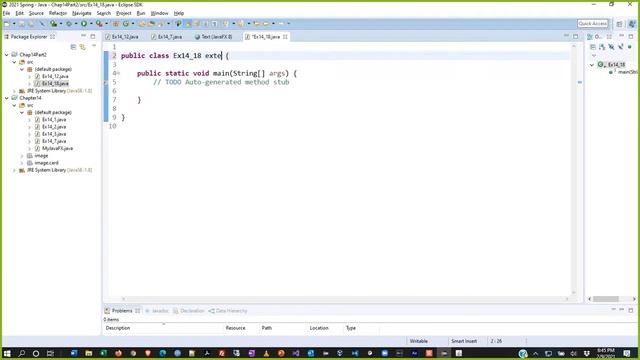Open the drop-down beside the Run button
Screen dimensions: 640x360
pos(91,24)
